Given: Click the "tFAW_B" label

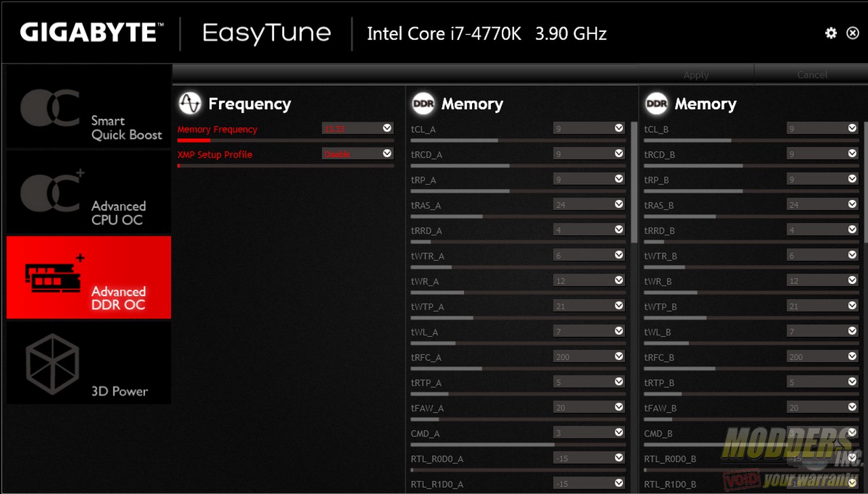Looking at the screenshot, I should pos(660,409).
